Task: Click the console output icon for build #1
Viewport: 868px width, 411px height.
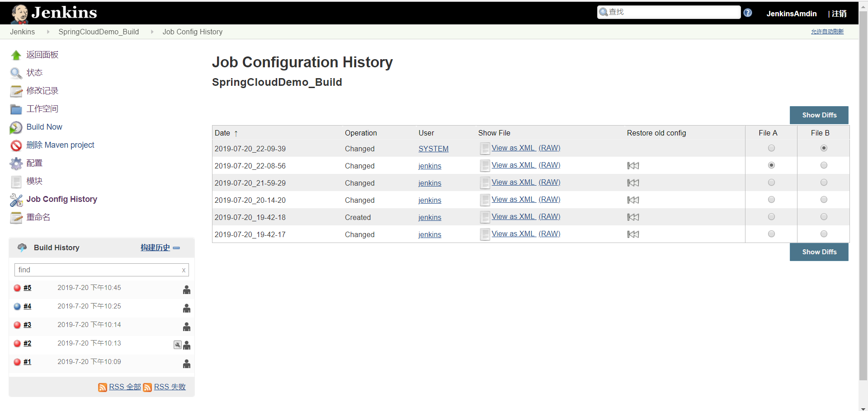Action: (x=187, y=364)
